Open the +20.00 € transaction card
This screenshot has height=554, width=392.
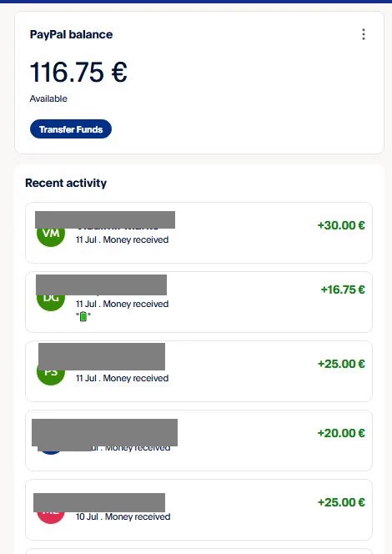199,441
